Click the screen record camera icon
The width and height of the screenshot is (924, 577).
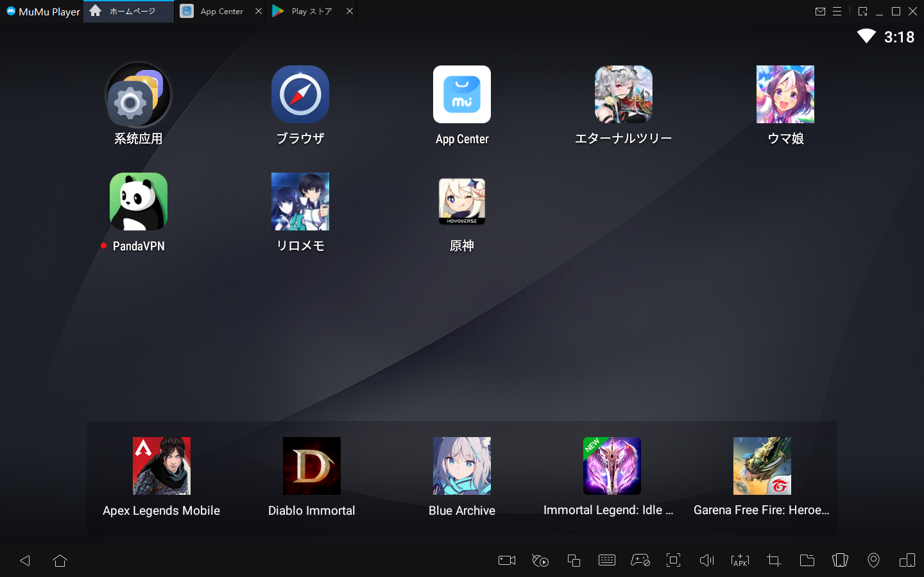[x=507, y=560]
